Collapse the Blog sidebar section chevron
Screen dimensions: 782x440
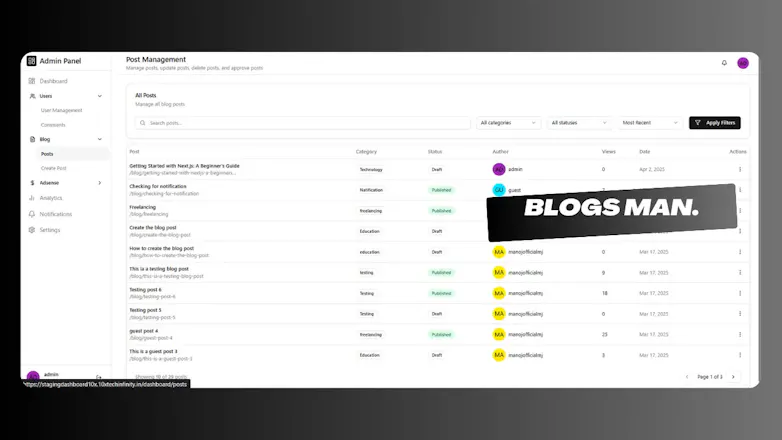[100, 139]
